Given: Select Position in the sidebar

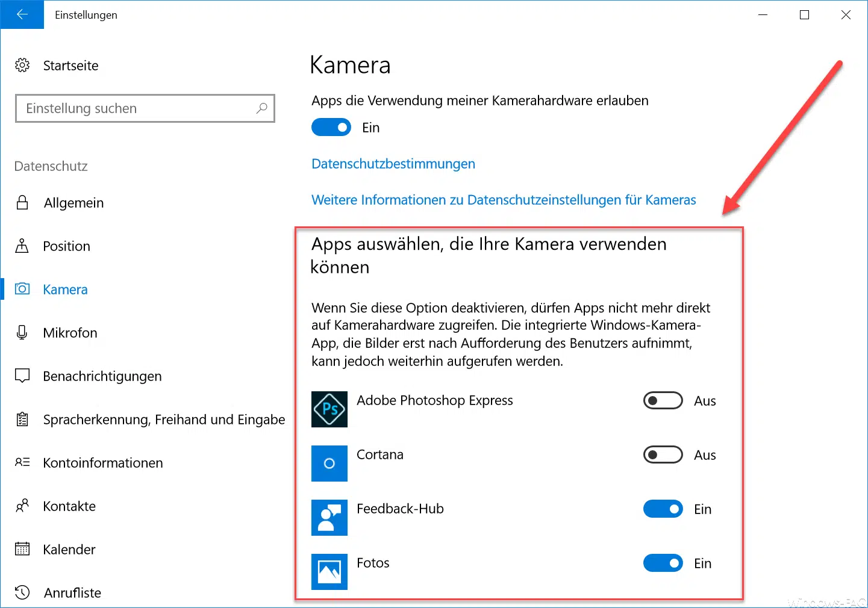Looking at the screenshot, I should [67, 246].
